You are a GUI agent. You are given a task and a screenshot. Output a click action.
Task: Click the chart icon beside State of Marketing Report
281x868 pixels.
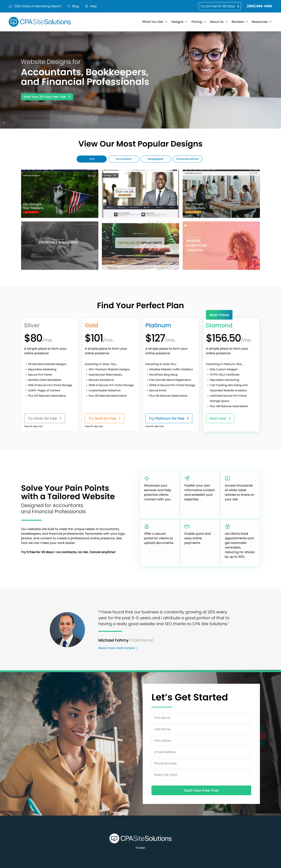(11, 6)
